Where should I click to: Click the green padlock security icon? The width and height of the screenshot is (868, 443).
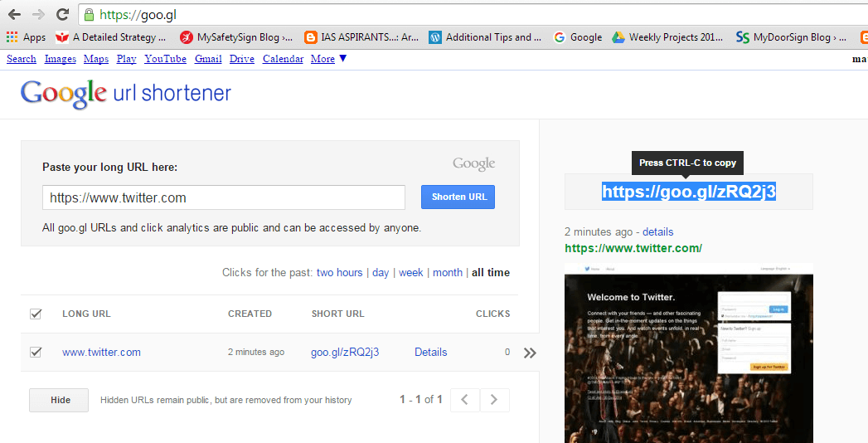coord(89,15)
